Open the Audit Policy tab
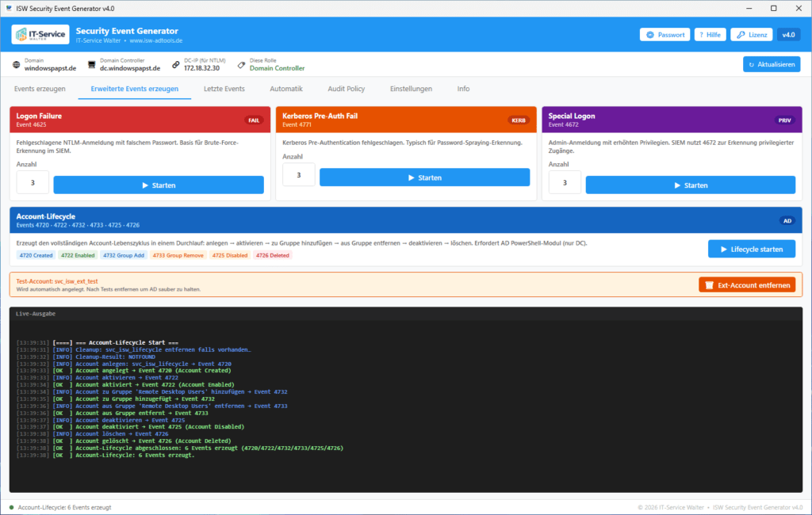This screenshot has height=515, width=812. (x=346, y=89)
